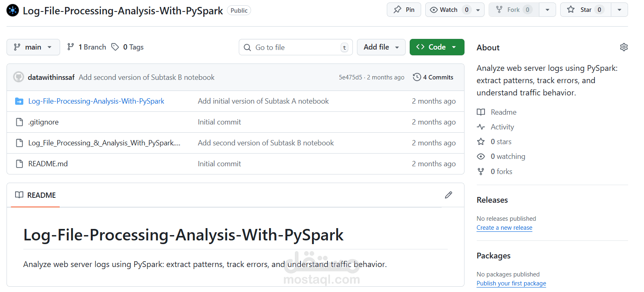Click the datawithinssaf user avatar

18,77
